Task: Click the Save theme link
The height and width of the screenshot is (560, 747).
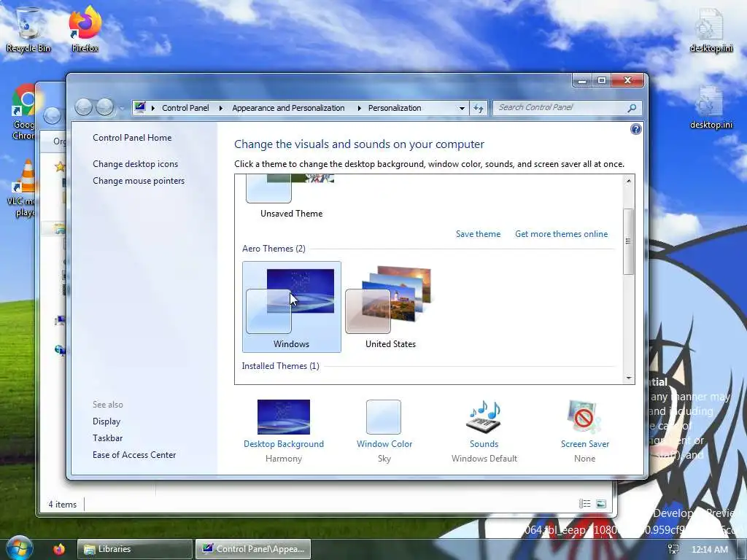Action: coord(478,234)
